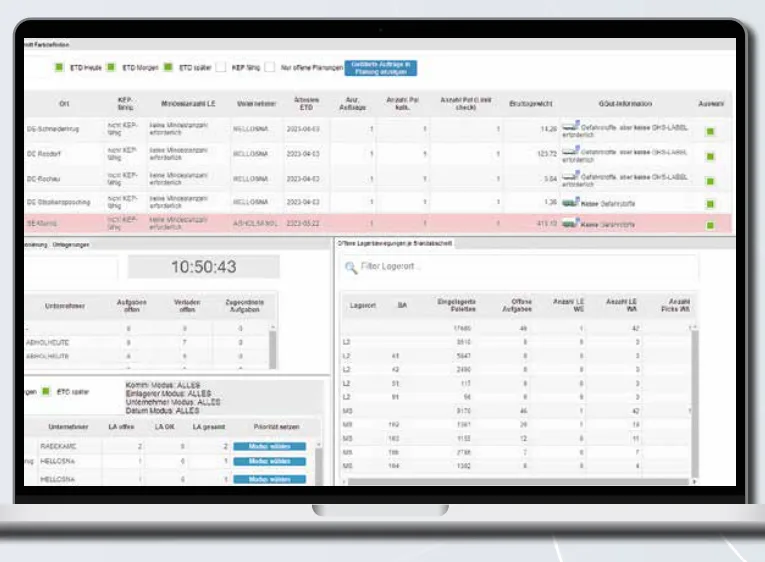The height and width of the screenshot is (562, 765).
Task: Toggle the ETD Heute checkbox
Action: click(x=59, y=67)
